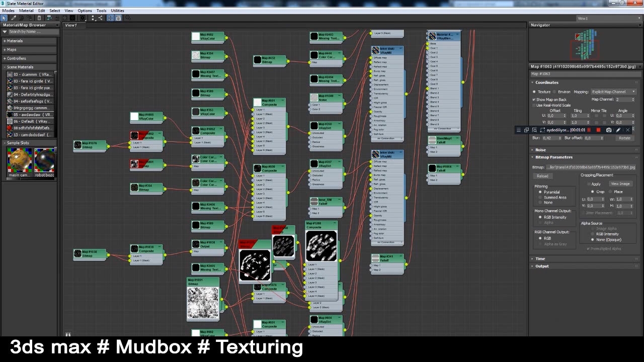Select the Place radio button
644x362 pixels.
tap(610, 192)
